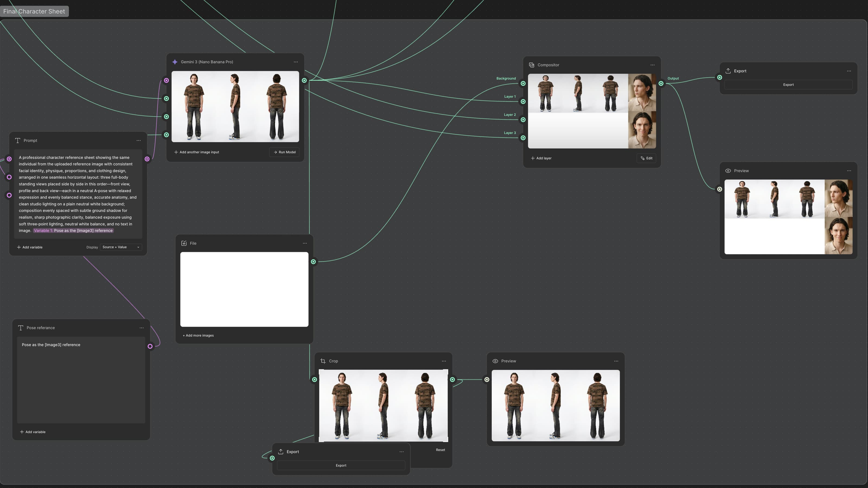This screenshot has width=868, height=488.
Task: Click Add layer in the Compositor
Action: tap(541, 158)
